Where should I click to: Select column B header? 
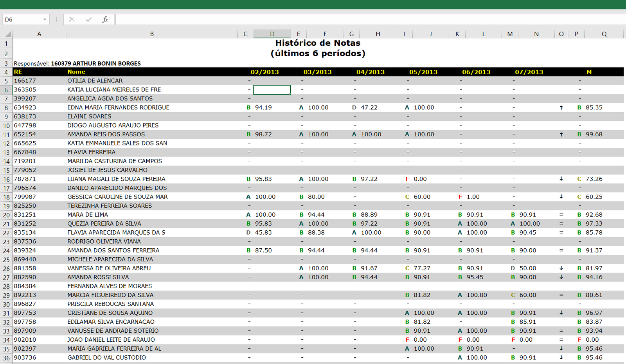pyautogui.click(x=152, y=34)
